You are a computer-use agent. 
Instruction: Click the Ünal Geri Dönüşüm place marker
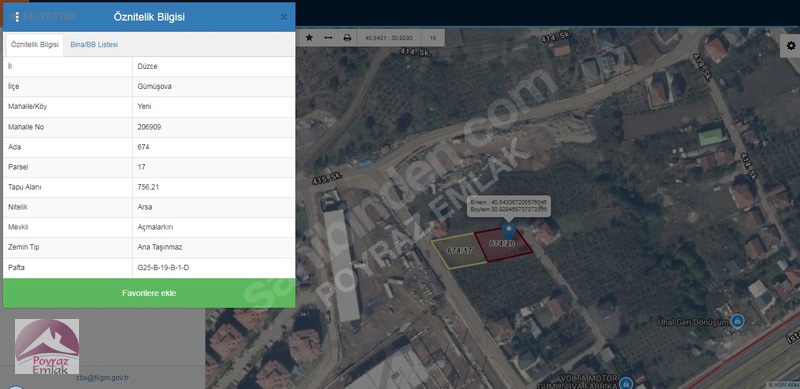click(x=737, y=321)
